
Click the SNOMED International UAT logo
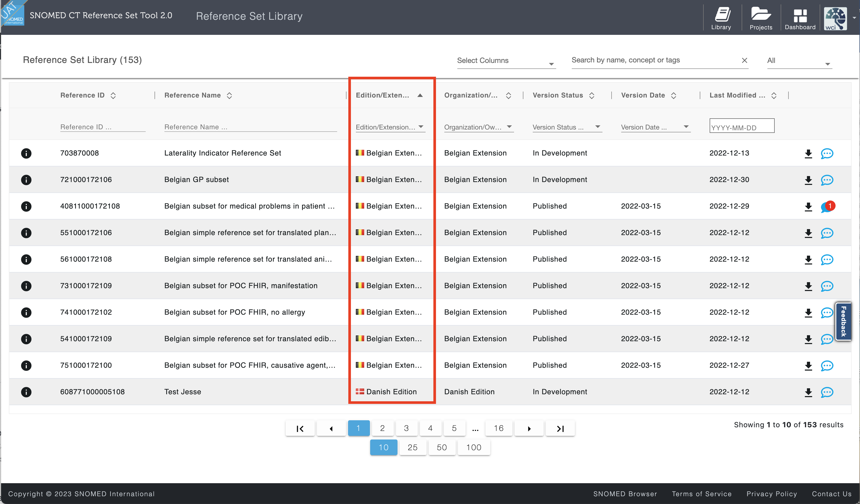click(13, 13)
